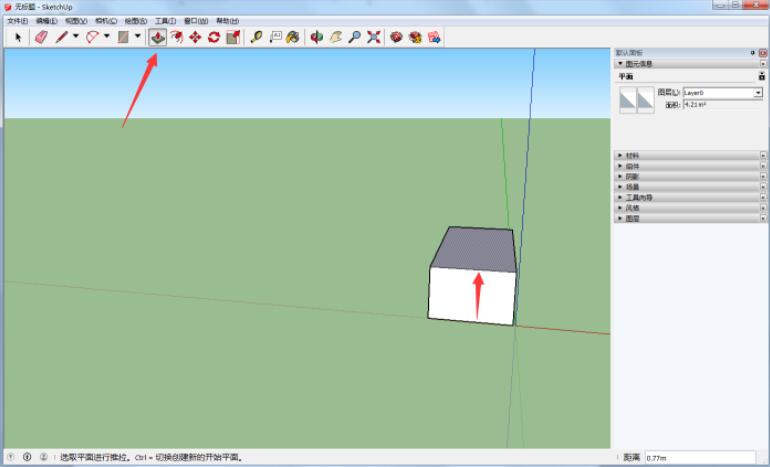Activate the Orbit tool

click(317, 37)
